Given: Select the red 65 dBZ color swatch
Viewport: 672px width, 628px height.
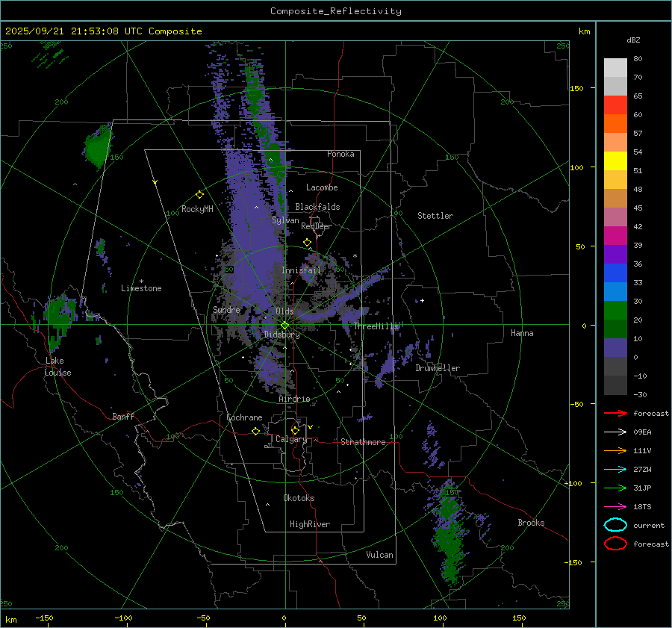Looking at the screenshot, I should coord(615,105).
